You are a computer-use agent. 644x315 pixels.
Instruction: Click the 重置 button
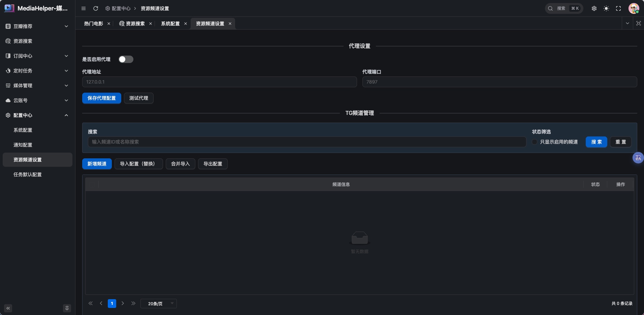(x=621, y=142)
